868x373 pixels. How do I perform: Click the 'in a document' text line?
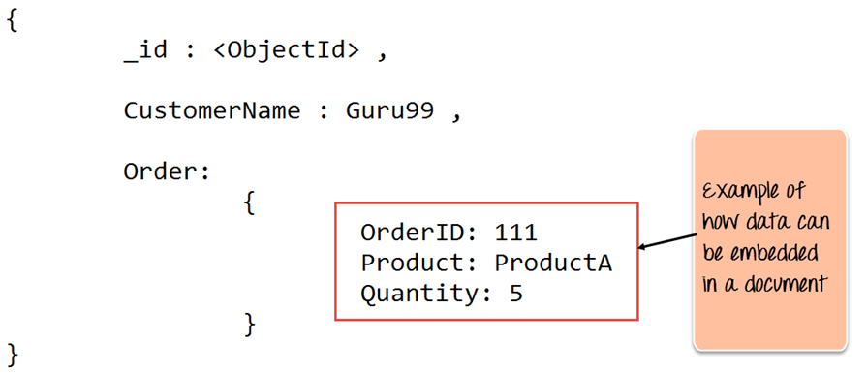point(764,283)
